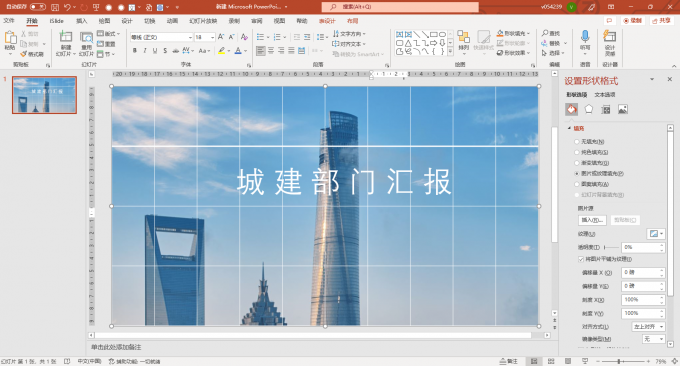Click the Decrease Font Size icon
Image resolution: width=680 pixels, height=366 pixels.
point(232,37)
